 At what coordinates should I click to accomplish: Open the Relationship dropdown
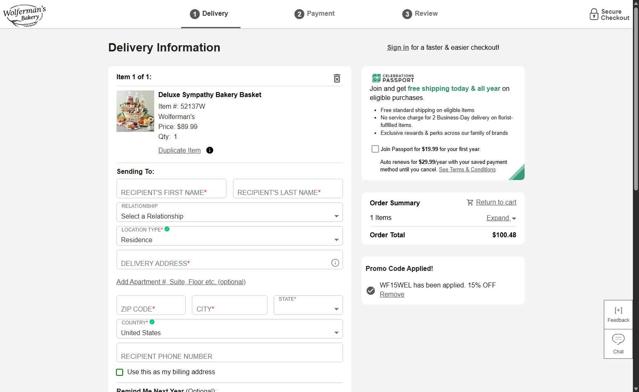point(229,212)
